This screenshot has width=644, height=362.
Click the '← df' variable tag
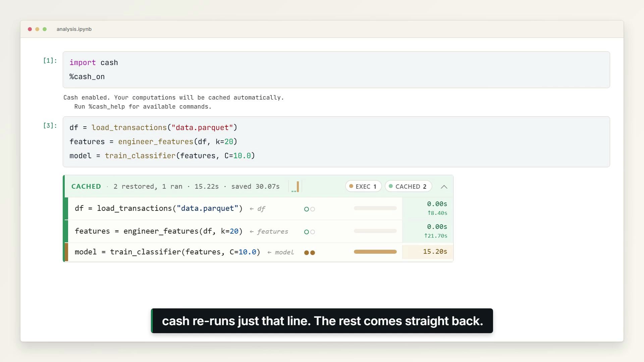click(257, 209)
